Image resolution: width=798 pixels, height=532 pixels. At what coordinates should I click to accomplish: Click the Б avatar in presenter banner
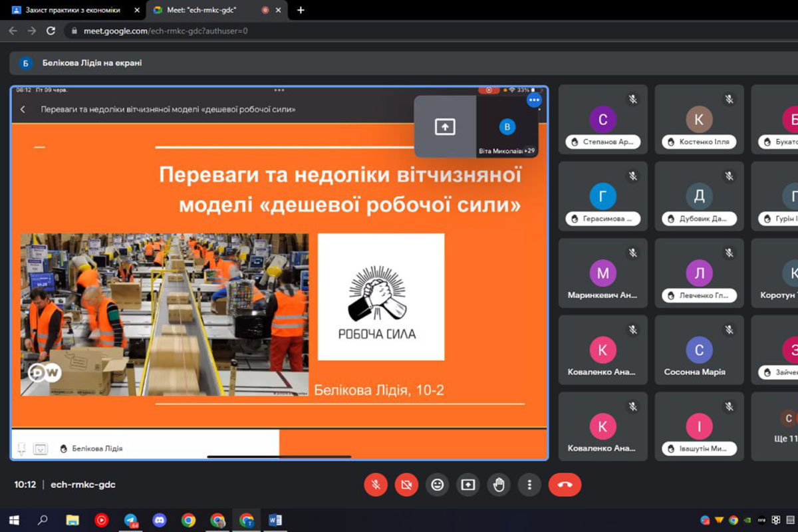click(x=26, y=63)
